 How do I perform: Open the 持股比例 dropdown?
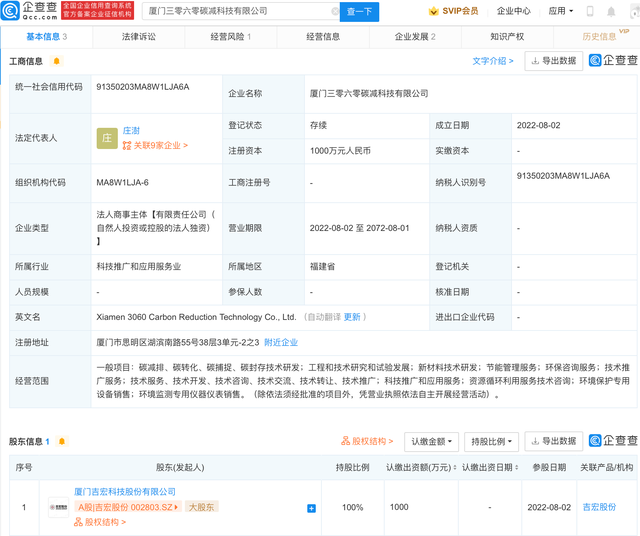click(x=491, y=442)
